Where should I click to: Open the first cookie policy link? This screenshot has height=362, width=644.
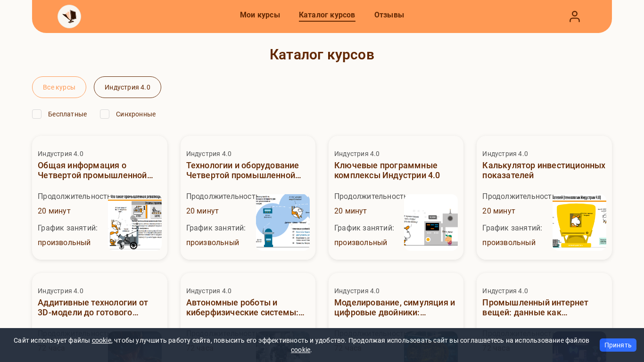coord(101,340)
